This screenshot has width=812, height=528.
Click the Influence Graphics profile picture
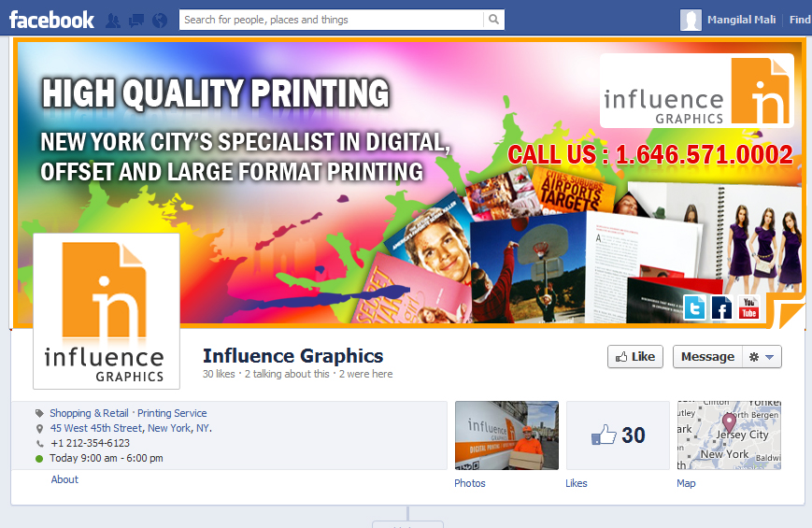107,311
